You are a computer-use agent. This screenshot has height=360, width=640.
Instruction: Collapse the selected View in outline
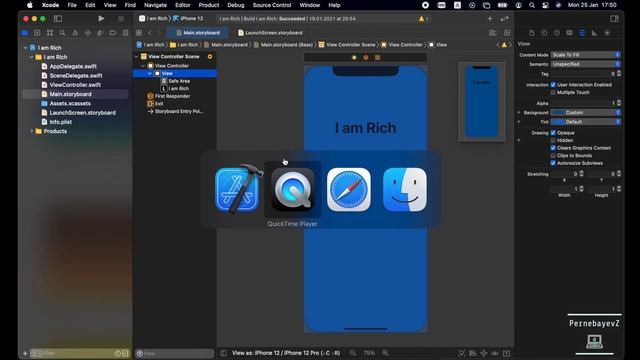pyautogui.click(x=150, y=73)
